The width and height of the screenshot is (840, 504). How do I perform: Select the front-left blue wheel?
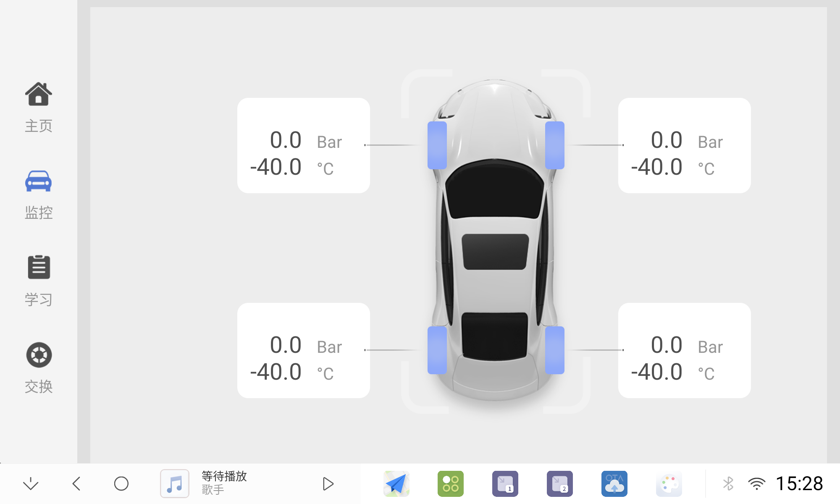[437, 145]
